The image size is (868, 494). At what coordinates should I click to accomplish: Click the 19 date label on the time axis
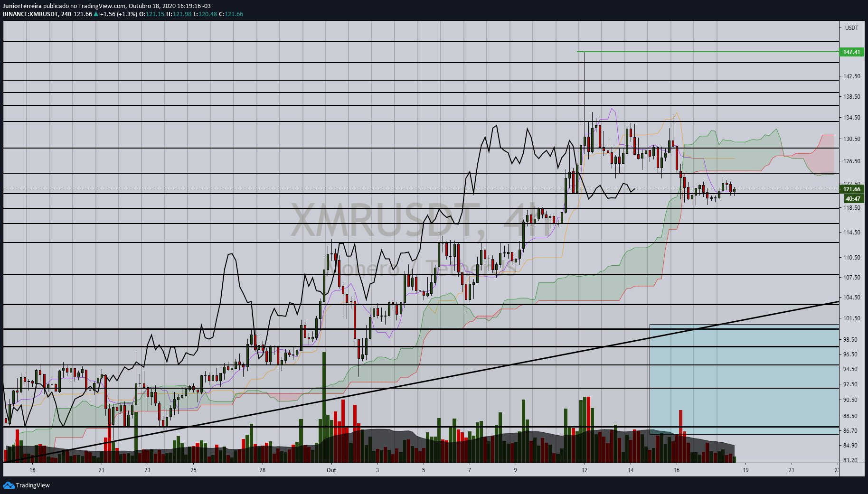tap(746, 470)
